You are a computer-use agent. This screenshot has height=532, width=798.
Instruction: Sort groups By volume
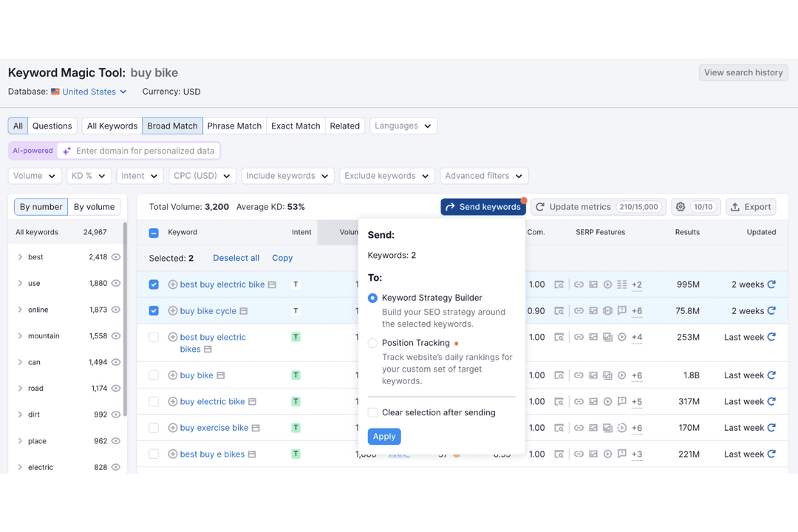94,207
